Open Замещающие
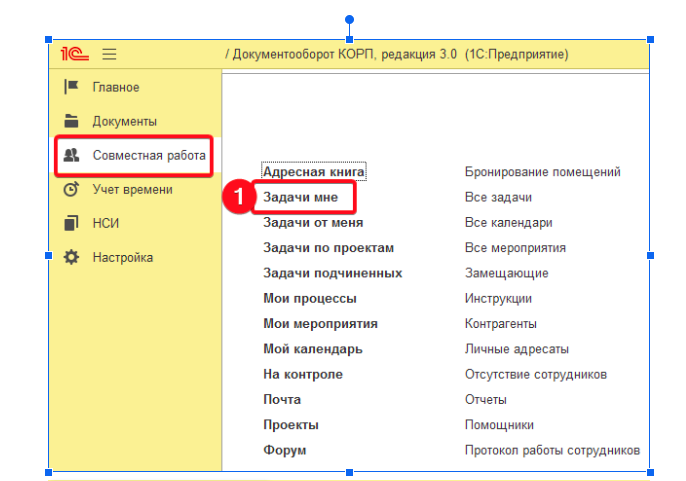Image resolution: width=686 pixels, height=481 pixels. click(x=507, y=273)
